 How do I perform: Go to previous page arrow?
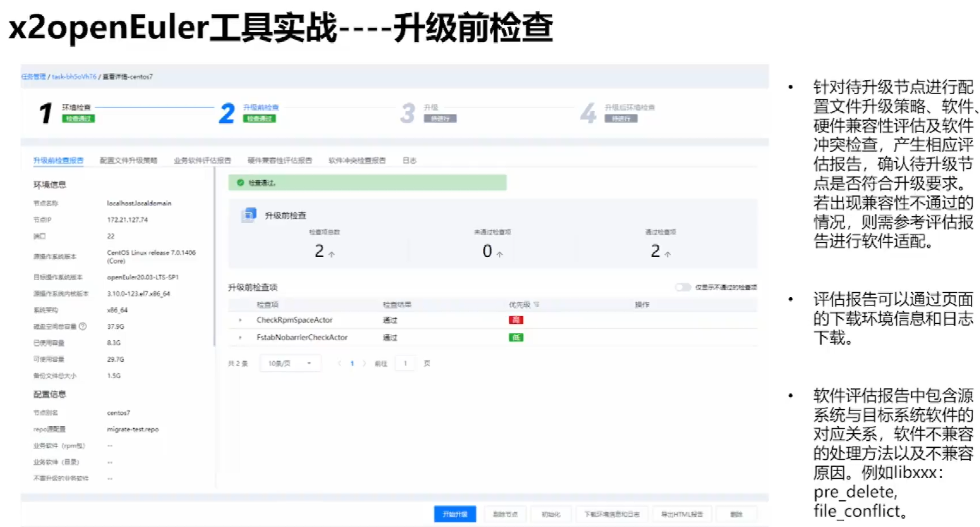[339, 363]
